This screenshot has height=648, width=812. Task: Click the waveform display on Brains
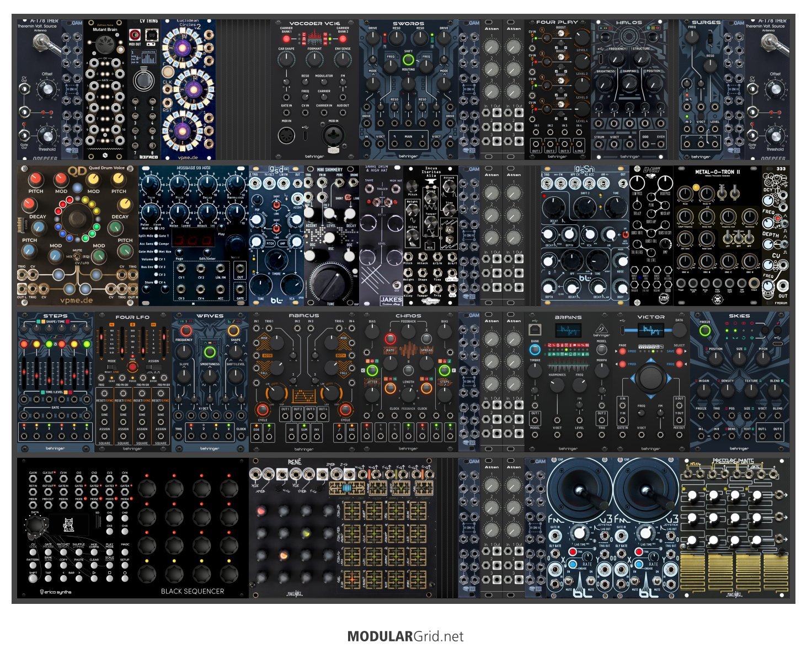coord(568,331)
